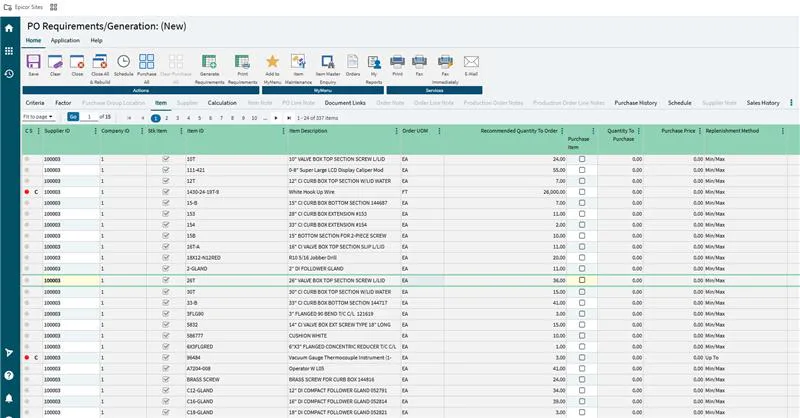Open the Item Maintenance icon

(x=298, y=62)
